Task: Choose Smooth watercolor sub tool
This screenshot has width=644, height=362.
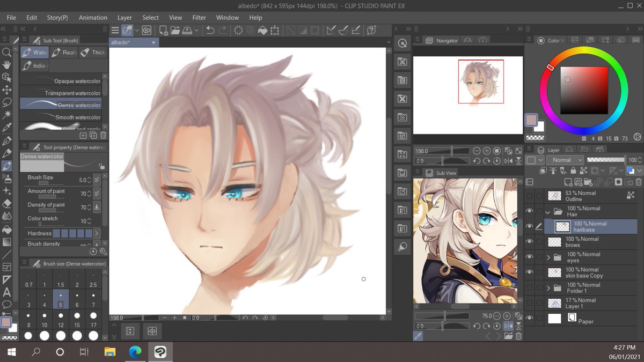Action: coord(61,117)
